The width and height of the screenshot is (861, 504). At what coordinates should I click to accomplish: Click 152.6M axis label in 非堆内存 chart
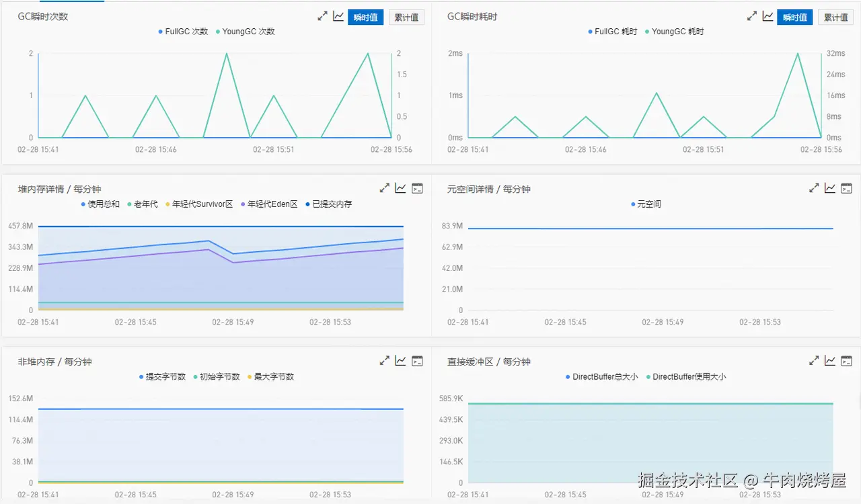(21, 398)
